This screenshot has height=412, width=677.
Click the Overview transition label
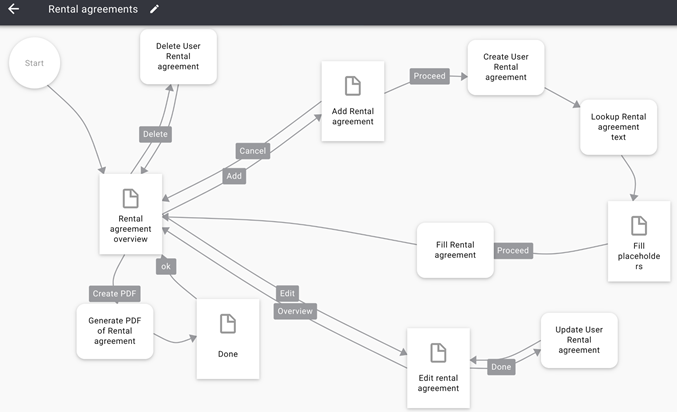(x=295, y=311)
